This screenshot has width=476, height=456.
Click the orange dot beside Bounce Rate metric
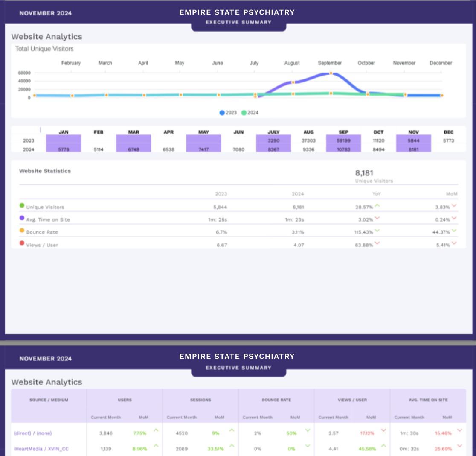click(x=22, y=231)
